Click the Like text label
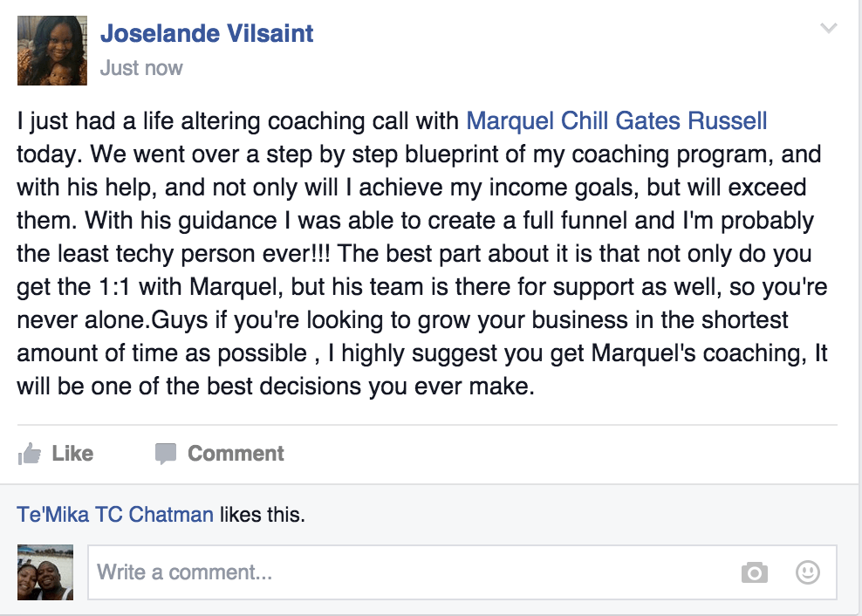The image size is (862, 616). 72,454
